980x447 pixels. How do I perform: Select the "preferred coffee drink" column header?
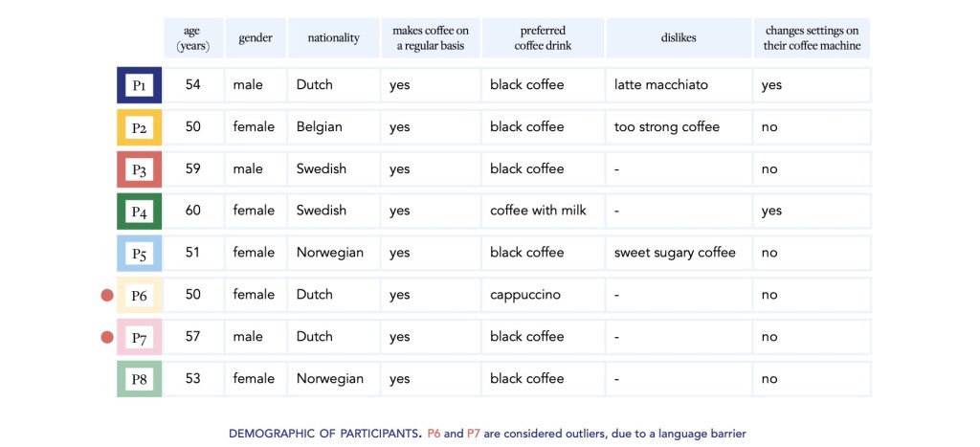coord(543,38)
